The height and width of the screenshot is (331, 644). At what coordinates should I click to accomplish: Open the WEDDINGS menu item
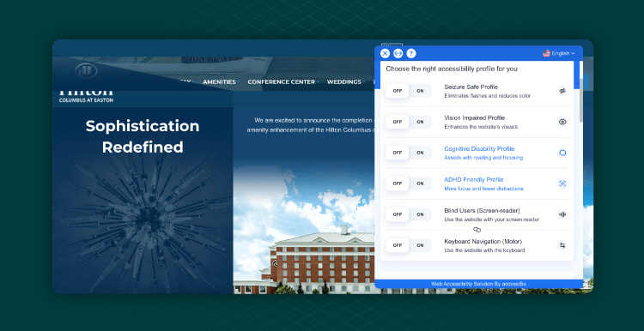(343, 82)
